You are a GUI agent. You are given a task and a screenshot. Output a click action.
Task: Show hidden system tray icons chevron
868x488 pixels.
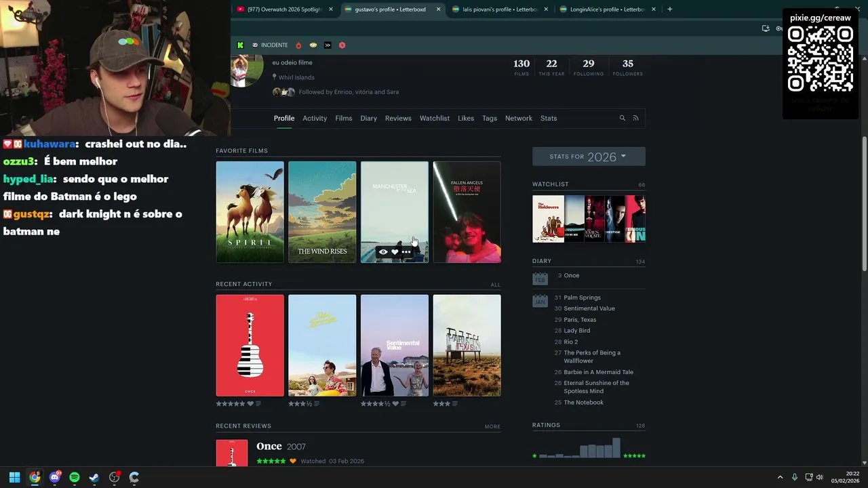(x=780, y=477)
